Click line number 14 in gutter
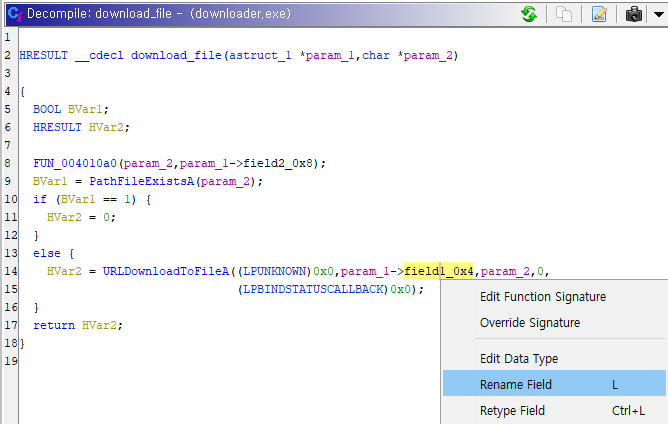Image resolution: width=668 pixels, height=424 pixels. click(x=11, y=271)
